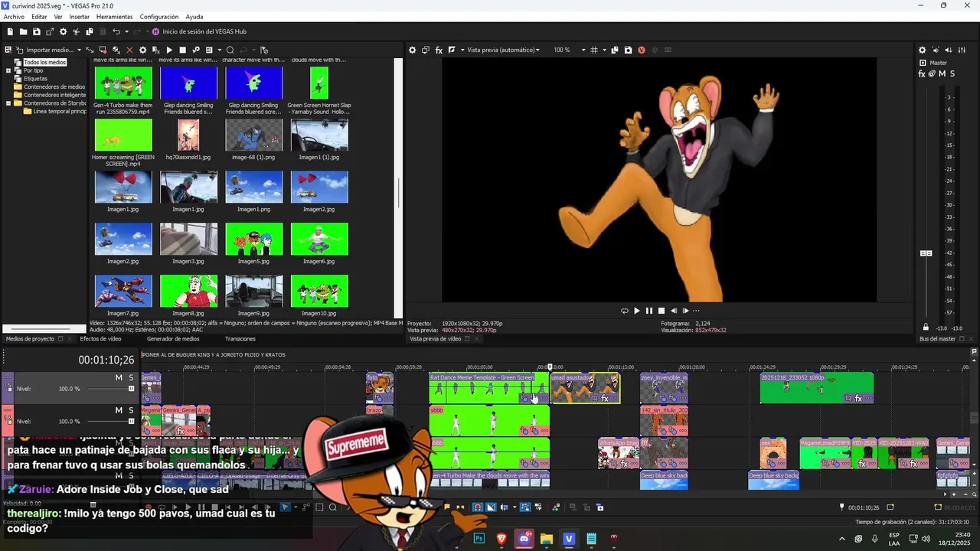
Task: Solo second video track with S button
Action: pyautogui.click(x=131, y=410)
